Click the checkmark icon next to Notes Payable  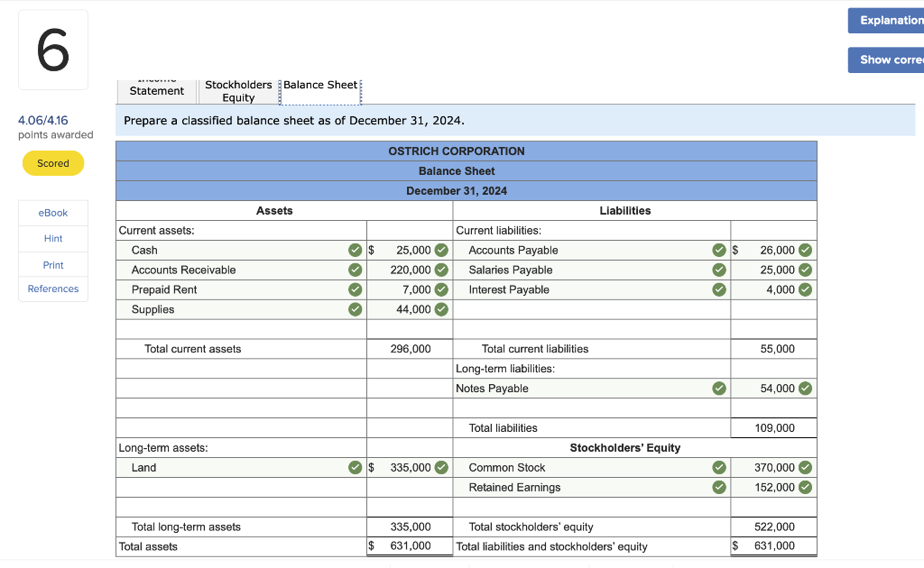[719, 388]
